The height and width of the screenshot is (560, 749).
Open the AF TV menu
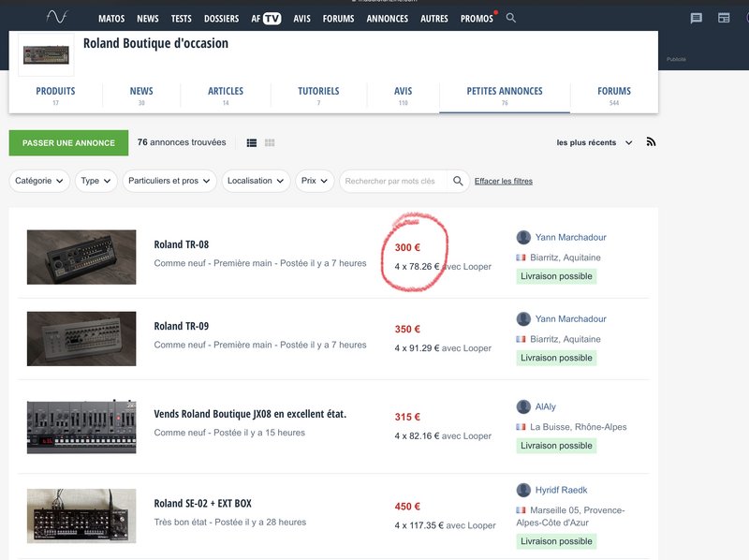click(266, 19)
